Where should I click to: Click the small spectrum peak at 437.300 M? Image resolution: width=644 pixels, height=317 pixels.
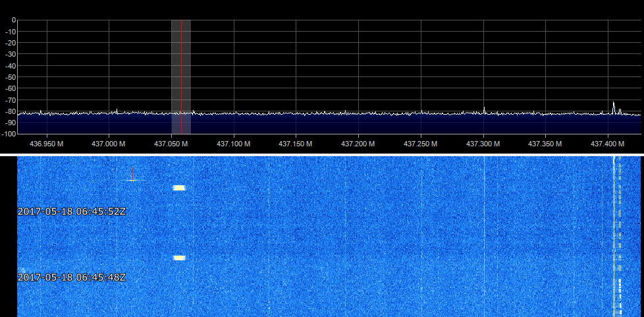coord(484,110)
